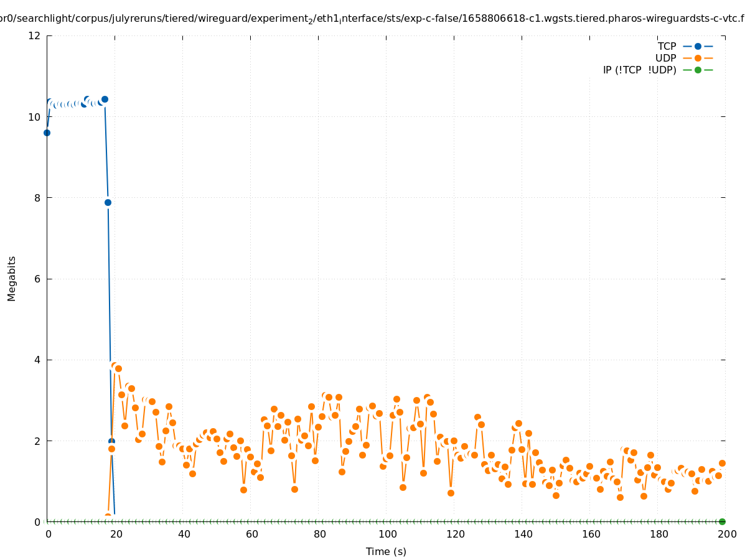Click the Time (s) x-axis label
This screenshot has height=560, width=745.
pos(386,551)
